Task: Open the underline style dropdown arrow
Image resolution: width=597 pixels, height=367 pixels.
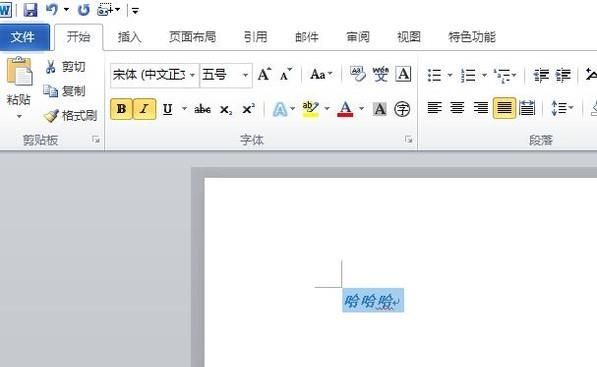Action: (184, 109)
